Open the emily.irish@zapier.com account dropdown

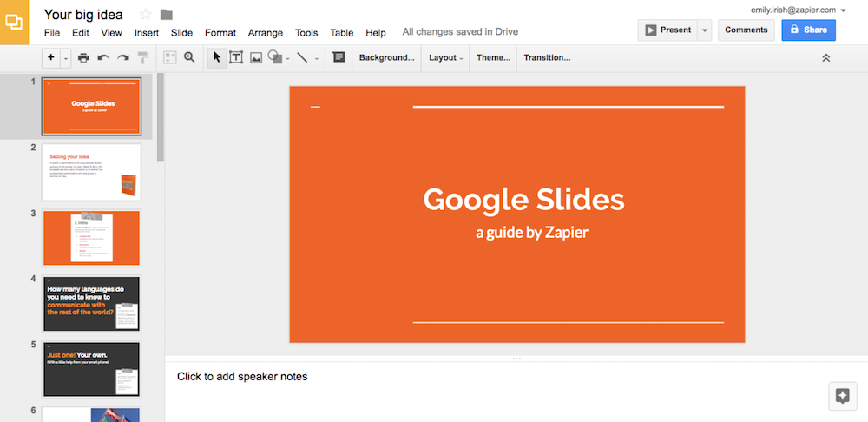click(799, 10)
